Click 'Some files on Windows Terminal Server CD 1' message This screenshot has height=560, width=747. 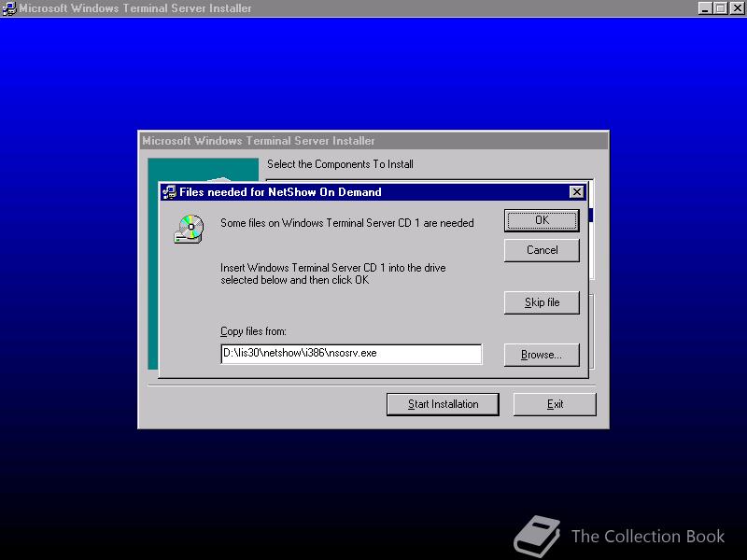click(346, 223)
